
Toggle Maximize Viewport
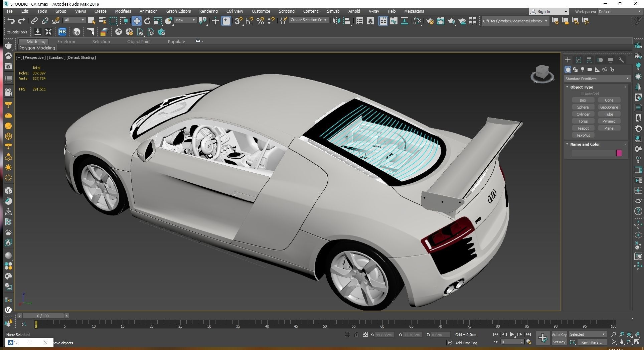click(x=637, y=342)
